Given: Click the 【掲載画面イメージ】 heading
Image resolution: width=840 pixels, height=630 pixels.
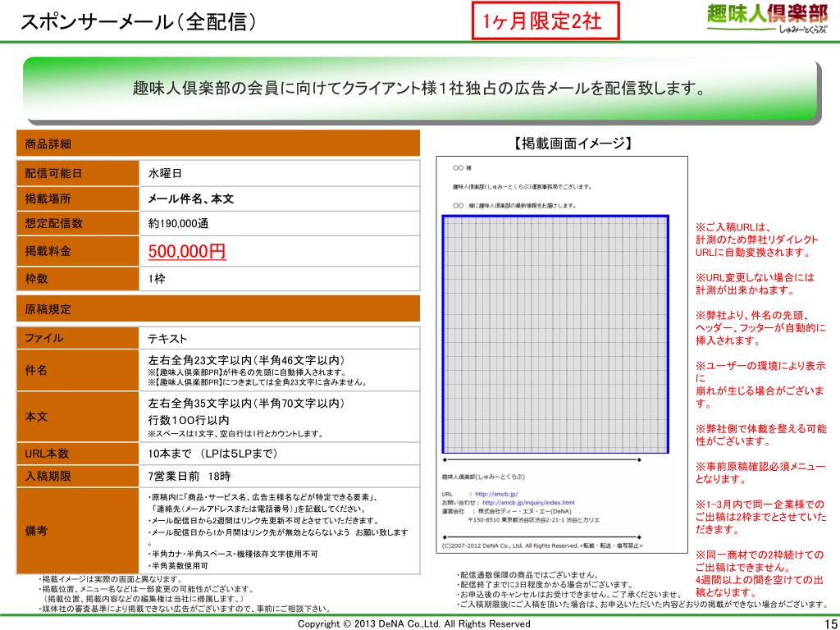Looking at the screenshot, I should pos(573,143).
